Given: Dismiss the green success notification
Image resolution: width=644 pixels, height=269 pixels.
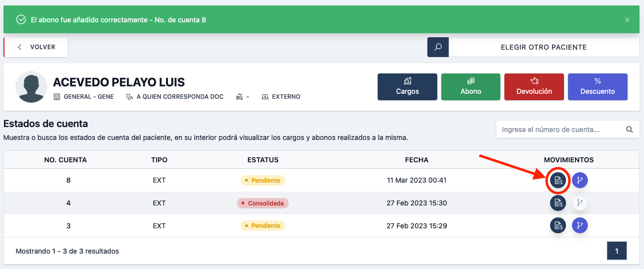Looking at the screenshot, I should pos(627,20).
